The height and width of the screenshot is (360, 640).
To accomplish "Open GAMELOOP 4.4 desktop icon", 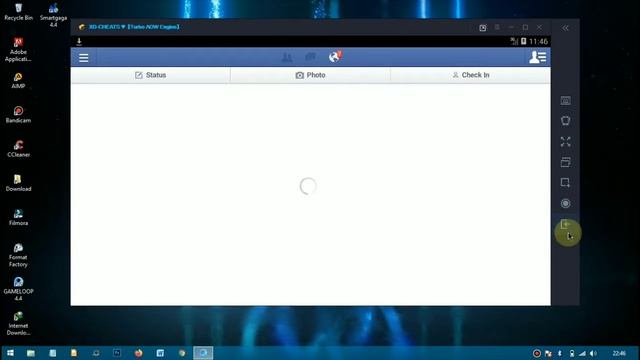I will coord(18,289).
